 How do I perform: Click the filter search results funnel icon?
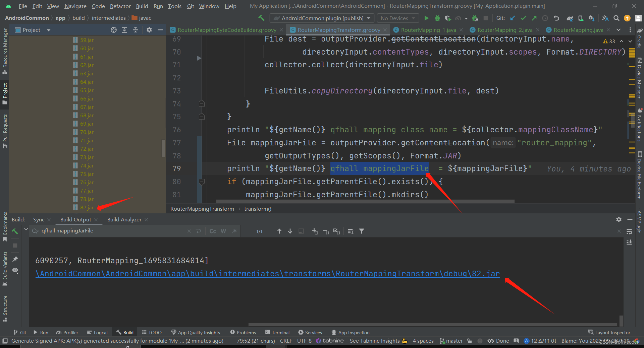(x=362, y=231)
